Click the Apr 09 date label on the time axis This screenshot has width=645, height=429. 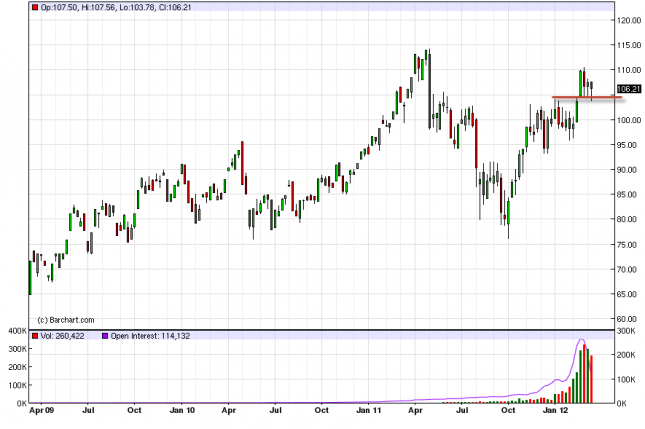[x=42, y=410]
